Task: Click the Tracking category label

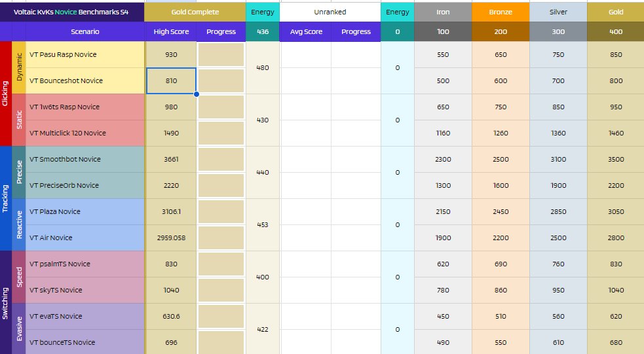Action: 5,198
